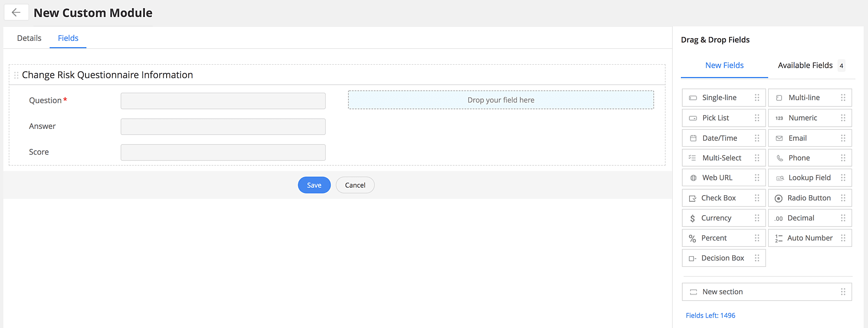This screenshot has width=868, height=328.
Task: Select the Decision Box field type
Action: point(723,258)
